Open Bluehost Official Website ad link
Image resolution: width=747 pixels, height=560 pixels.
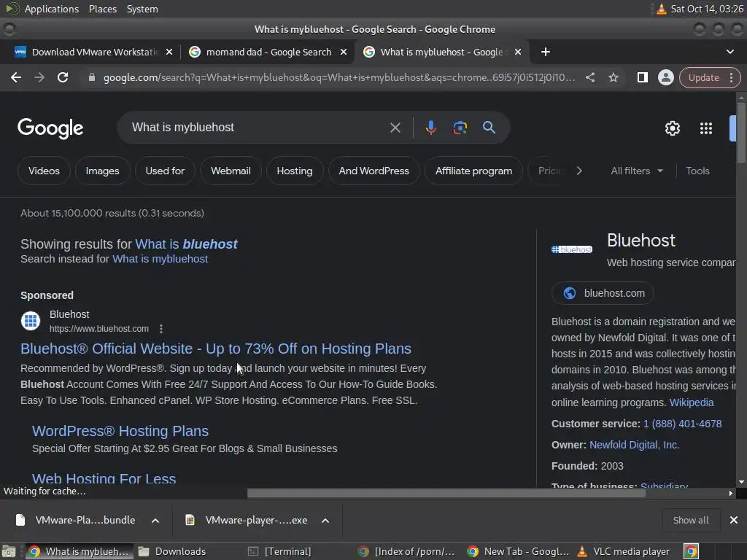pyautogui.click(x=216, y=349)
